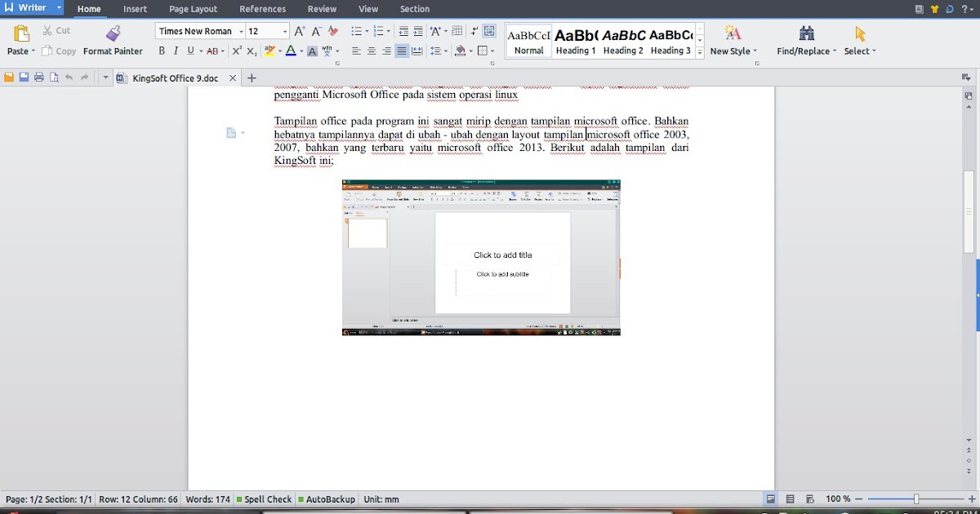Open the Insert ribbon tab
This screenshot has width=980, height=514.
point(135,9)
